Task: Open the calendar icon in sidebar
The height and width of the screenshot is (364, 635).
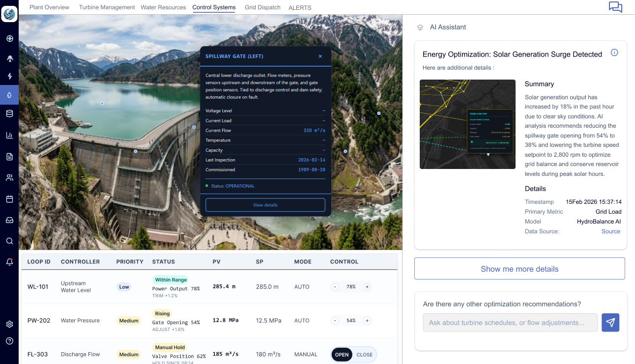Action: click(x=9, y=199)
